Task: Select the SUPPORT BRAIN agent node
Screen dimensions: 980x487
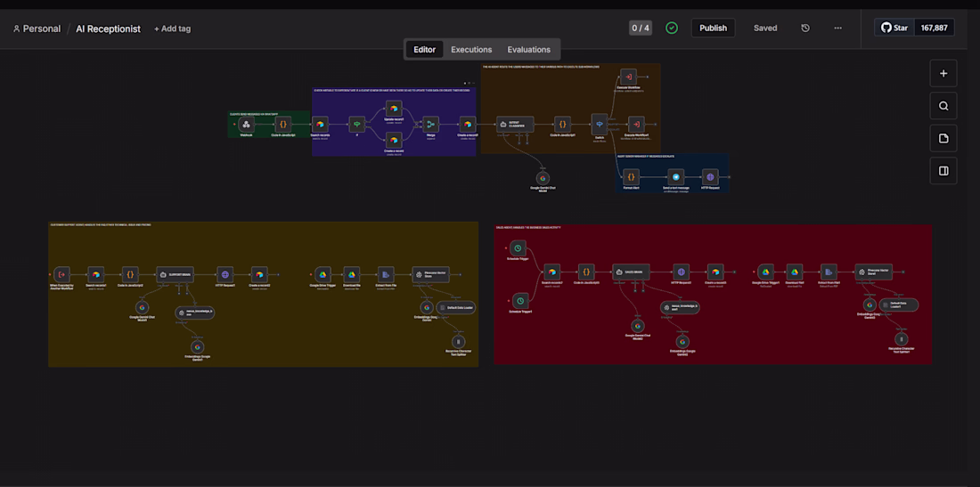Action: [x=175, y=274]
